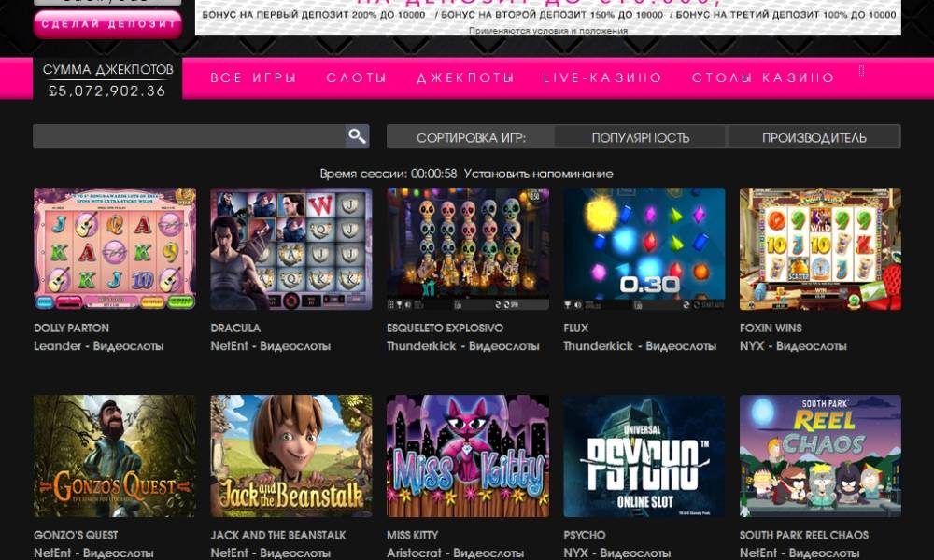Click the MISS KITTY title text
Image resolution: width=934 pixels, height=560 pixels.
[x=412, y=535]
